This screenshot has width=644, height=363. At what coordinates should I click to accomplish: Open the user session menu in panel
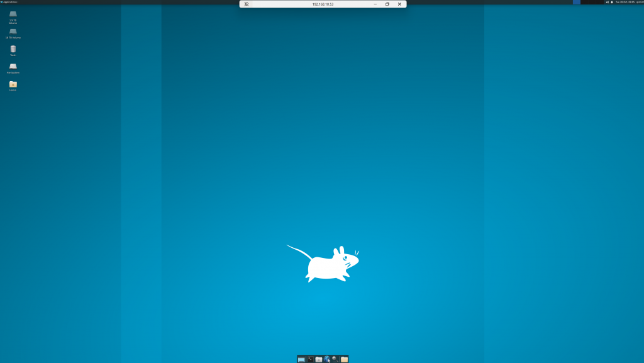(640, 2)
